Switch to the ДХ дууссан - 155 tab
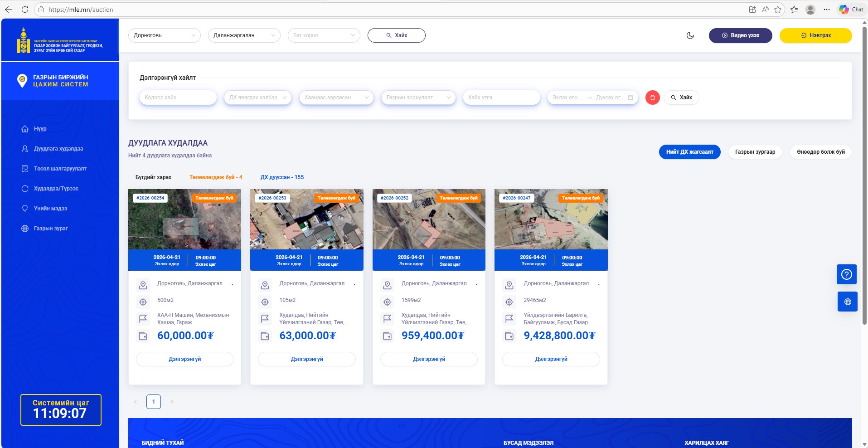868x448 pixels. [282, 177]
